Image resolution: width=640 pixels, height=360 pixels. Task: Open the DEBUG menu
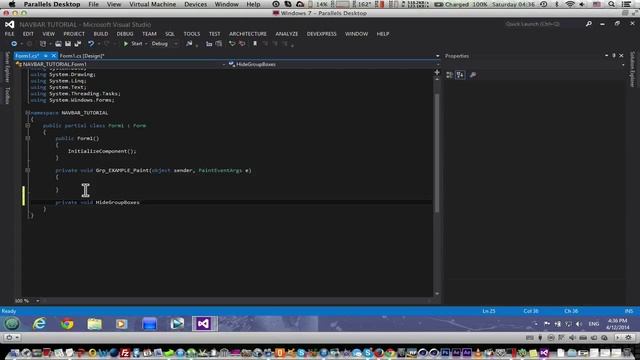[x=125, y=34]
